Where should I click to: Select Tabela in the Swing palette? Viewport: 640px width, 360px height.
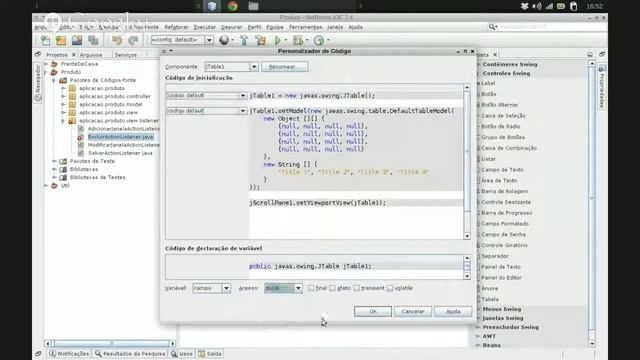point(490,299)
